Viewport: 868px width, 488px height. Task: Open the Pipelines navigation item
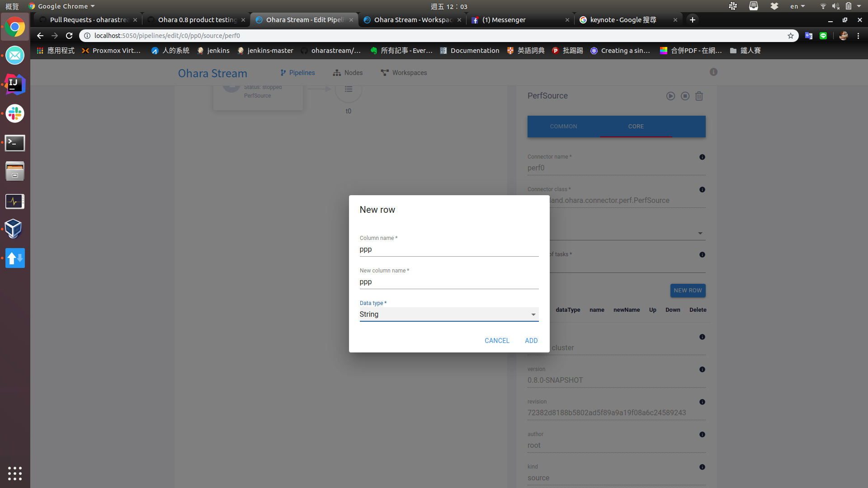(297, 73)
